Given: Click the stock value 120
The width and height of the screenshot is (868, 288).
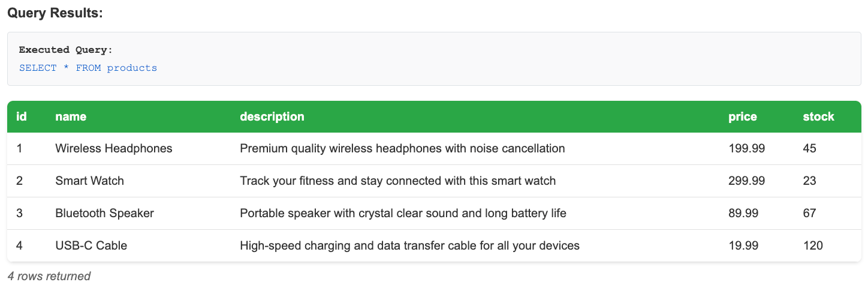Looking at the screenshot, I should coord(813,245).
